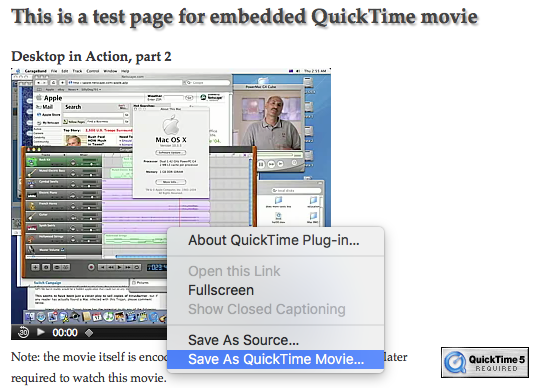Click the page title about embedded QuickTime movie
Viewport: 556px width, 388px height.
coord(244,17)
